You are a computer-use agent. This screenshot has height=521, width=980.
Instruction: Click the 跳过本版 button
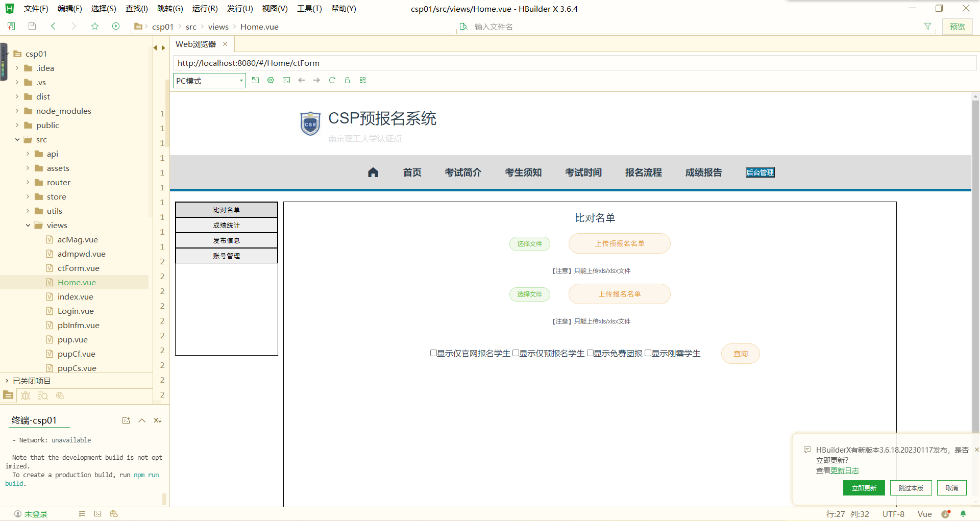point(911,488)
